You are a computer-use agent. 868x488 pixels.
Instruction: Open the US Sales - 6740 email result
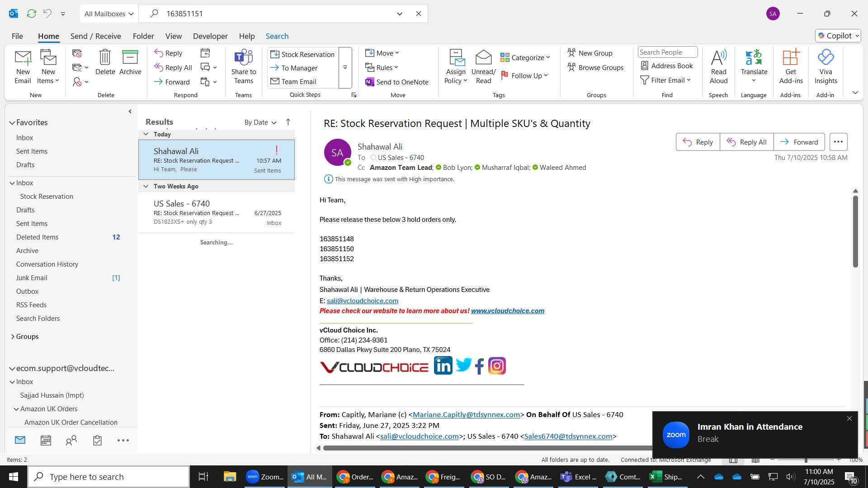(217, 212)
